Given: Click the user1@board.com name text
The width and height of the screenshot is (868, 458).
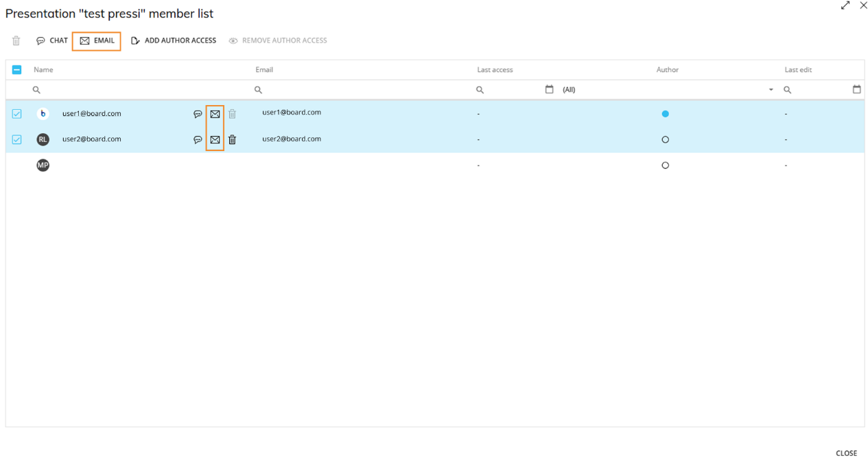Looking at the screenshot, I should click(91, 114).
